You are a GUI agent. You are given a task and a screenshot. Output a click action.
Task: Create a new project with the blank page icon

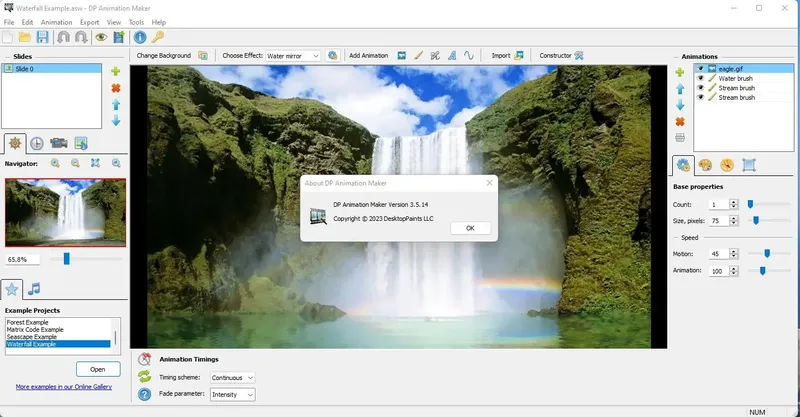(8, 37)
